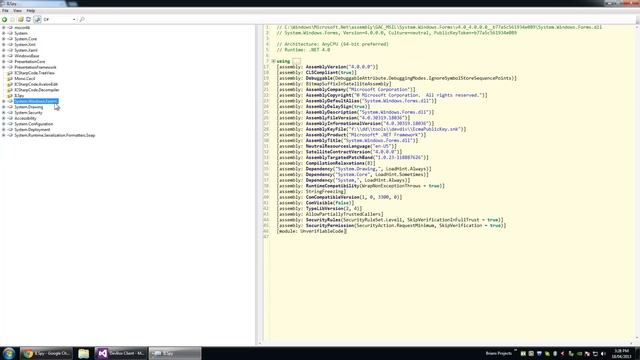Click the code view scroll-up arrow
Screen dimensions: 640x360
coord(637,27)
